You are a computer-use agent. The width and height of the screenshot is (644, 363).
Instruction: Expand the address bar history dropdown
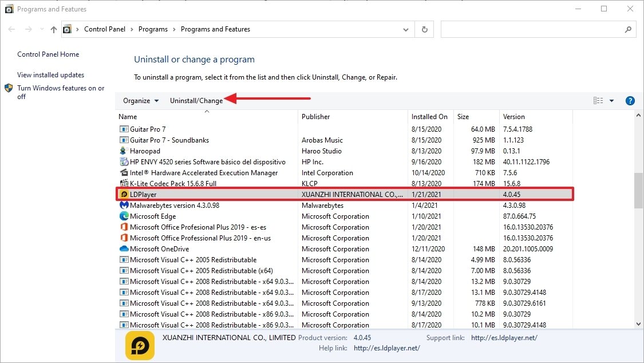406,30
